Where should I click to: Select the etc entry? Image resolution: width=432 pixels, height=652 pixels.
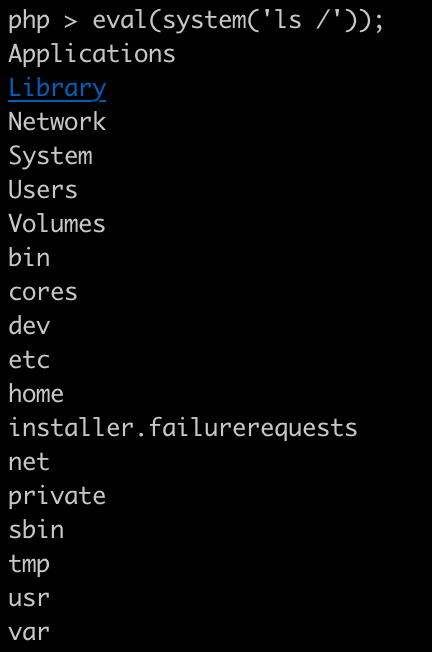(x=29, y=360)
